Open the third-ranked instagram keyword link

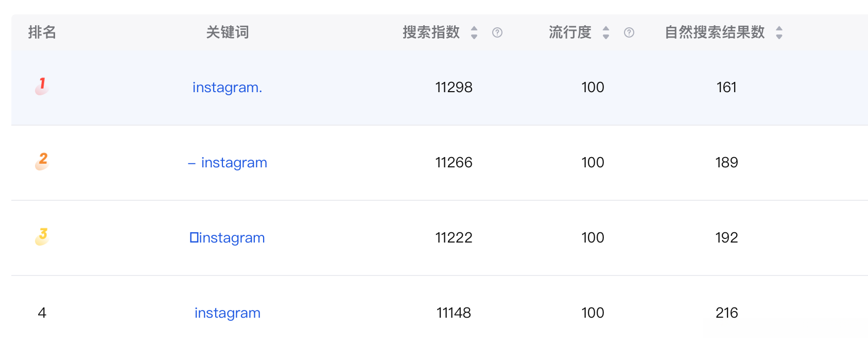(x=227, y=238)
